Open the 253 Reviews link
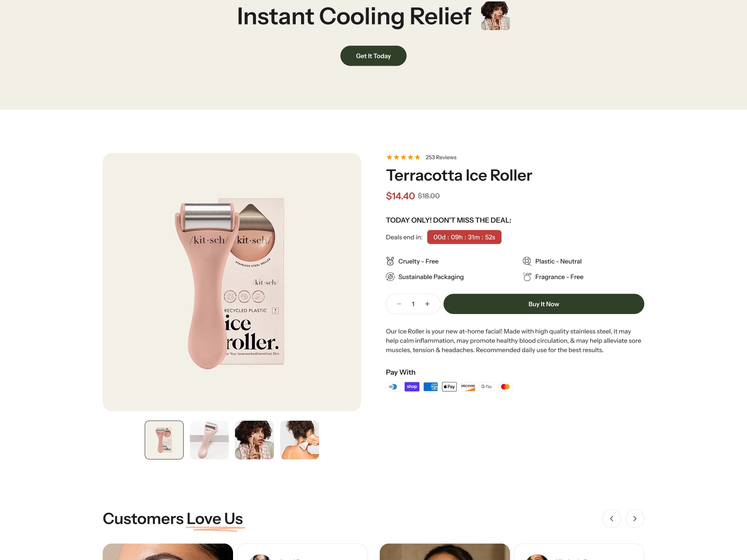The height and width of the screenshot is (560, 747). pyautogui.click(x=441, y=157)
